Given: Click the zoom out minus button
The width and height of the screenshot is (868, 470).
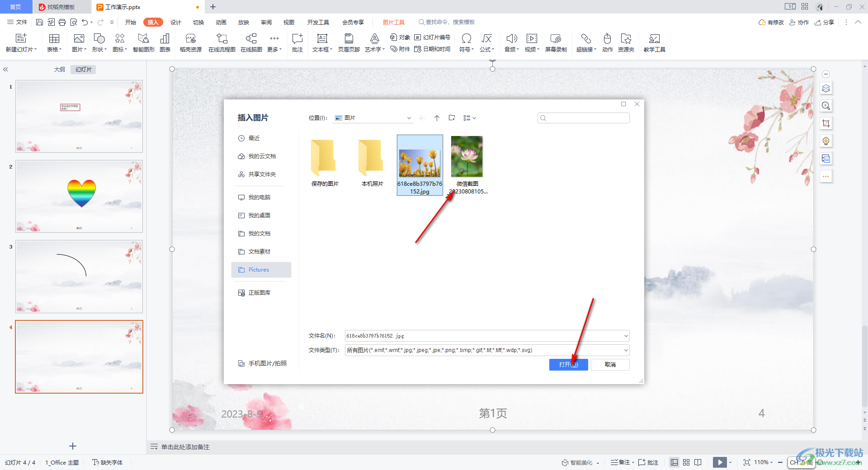Looking at the screenshot, I should pyautogui.click(x=780, y=462).
